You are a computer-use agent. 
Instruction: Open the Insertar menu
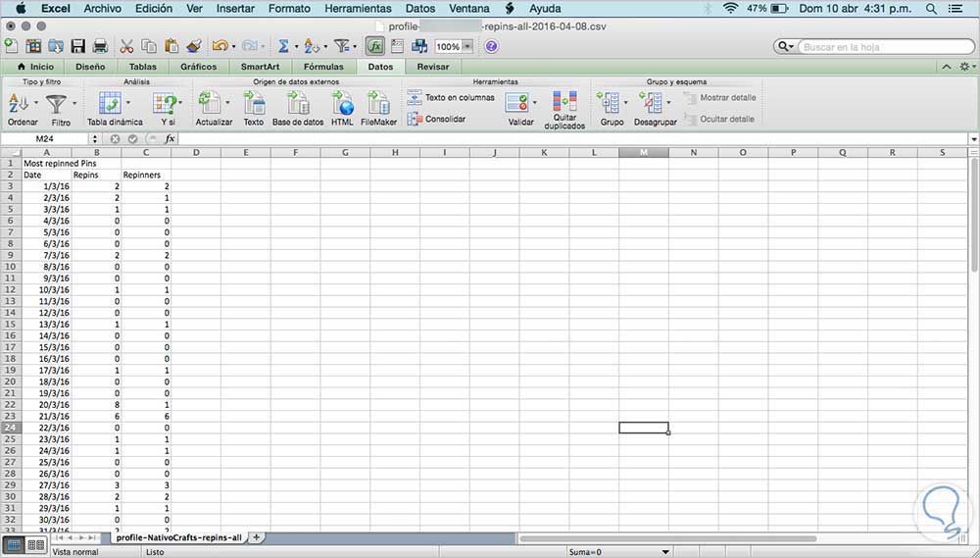(x=235, y=9)
